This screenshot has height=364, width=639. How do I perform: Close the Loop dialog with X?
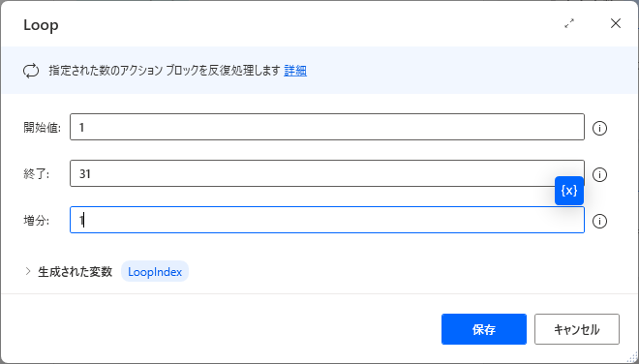pos(616,23)
